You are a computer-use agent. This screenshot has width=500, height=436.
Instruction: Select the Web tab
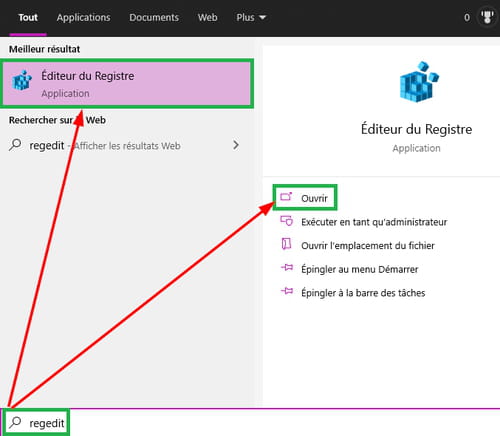click(207, 17)
